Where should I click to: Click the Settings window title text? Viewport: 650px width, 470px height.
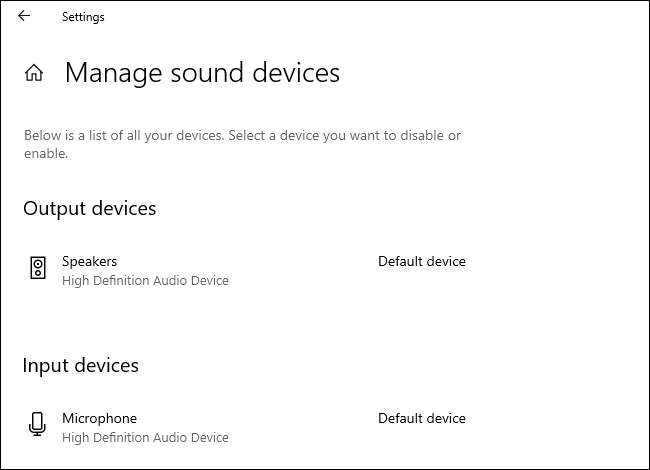83,17
